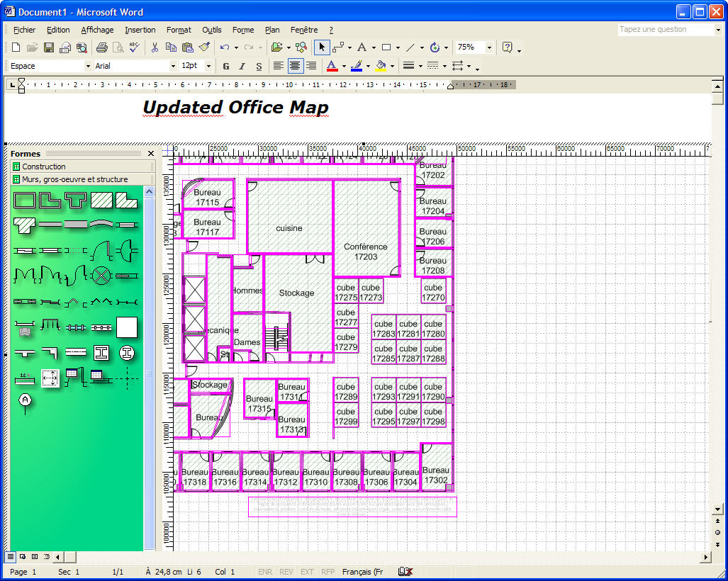Select the I-beam shape in Formes panel
Screen dimensions: 728x581
click(x=102, y=352)
